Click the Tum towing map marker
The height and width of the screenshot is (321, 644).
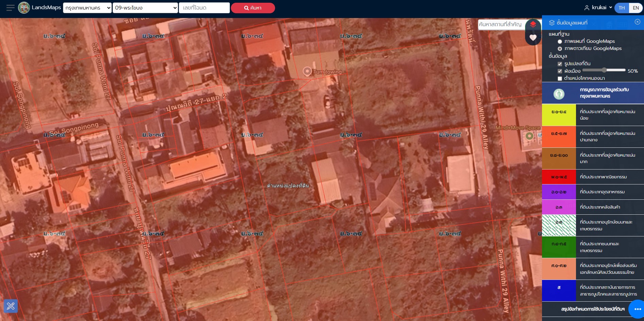[307, 71]
